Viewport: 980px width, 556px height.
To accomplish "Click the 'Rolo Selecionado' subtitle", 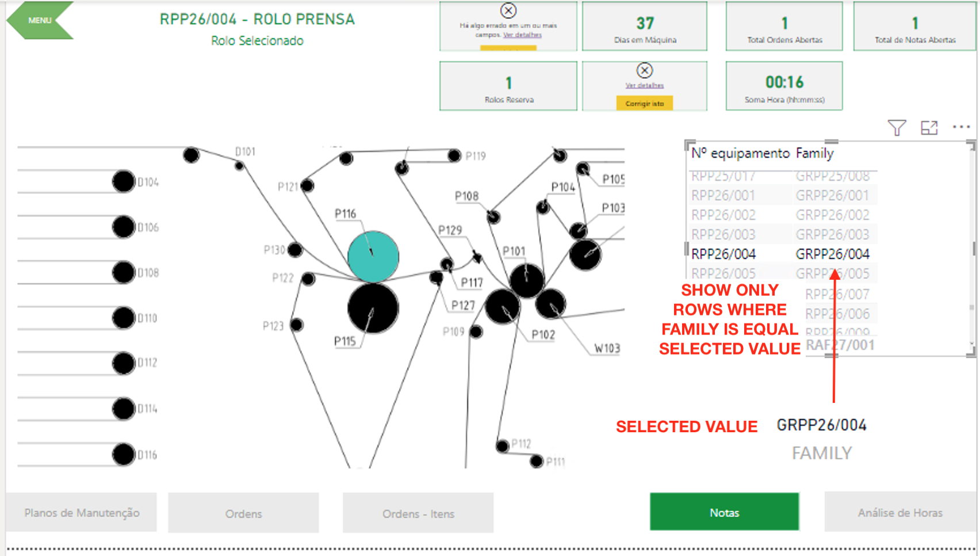I will (x=257, y=41).
